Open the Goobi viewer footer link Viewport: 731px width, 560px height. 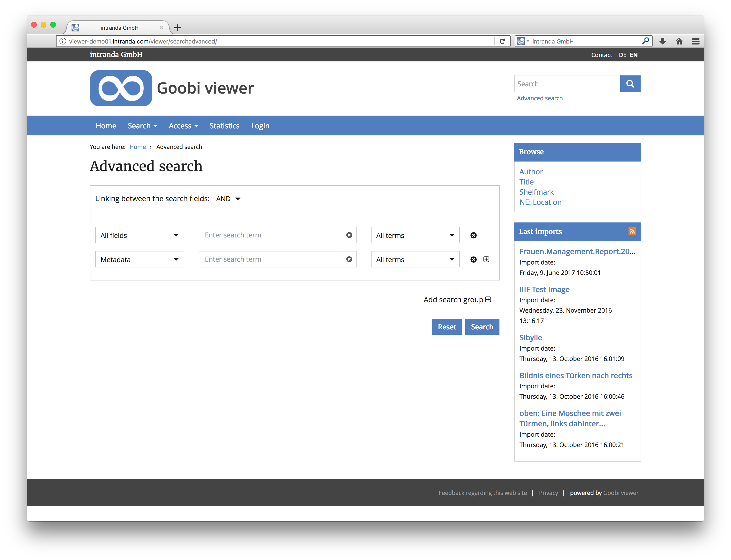[x=621, y=493]
